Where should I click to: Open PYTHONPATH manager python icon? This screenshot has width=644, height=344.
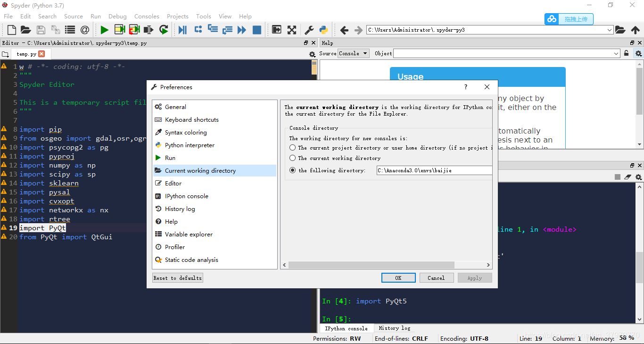click(x=323, y=30)
